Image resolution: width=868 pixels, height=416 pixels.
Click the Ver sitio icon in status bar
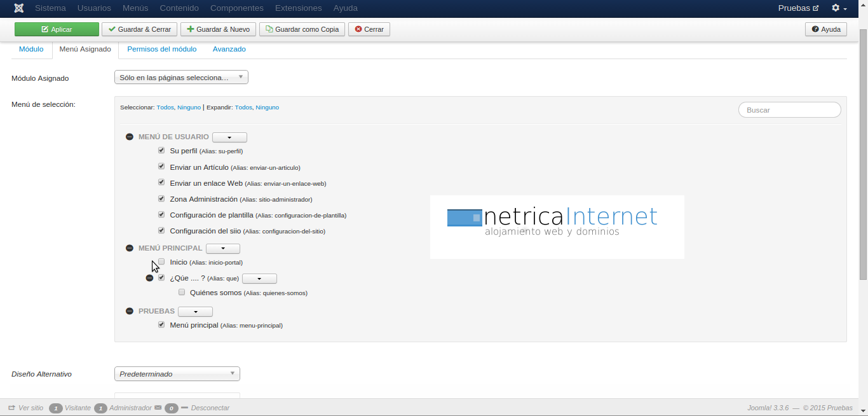pos(11,408)
